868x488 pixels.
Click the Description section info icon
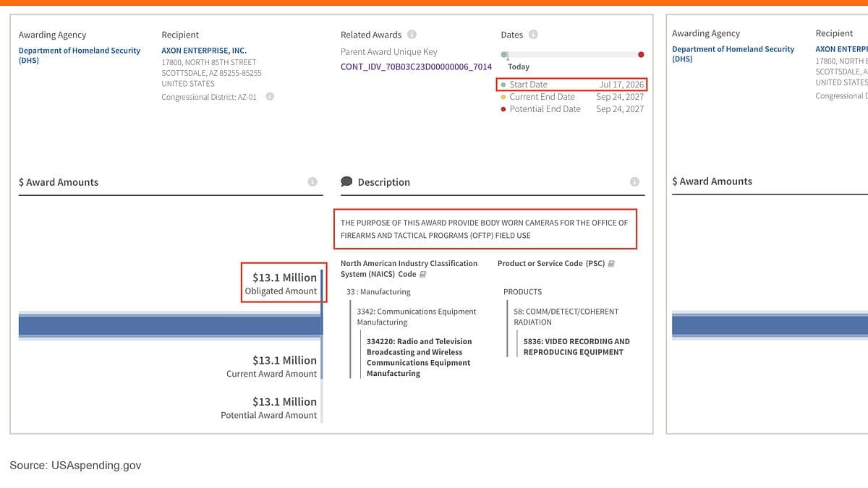634,182
